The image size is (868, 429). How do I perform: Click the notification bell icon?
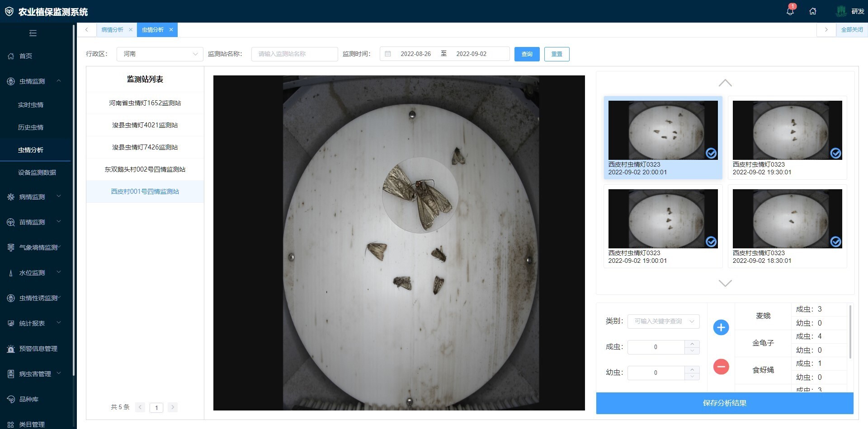tap(790, 11)
